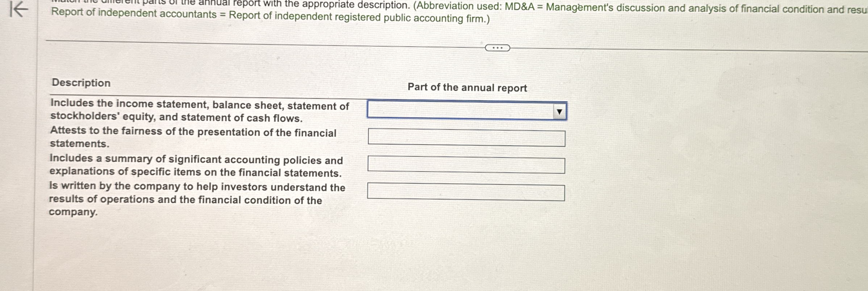This screenshot has width=868, height=291.
Task: Click the answer box for MD&A description row
Action: [467, 192]
